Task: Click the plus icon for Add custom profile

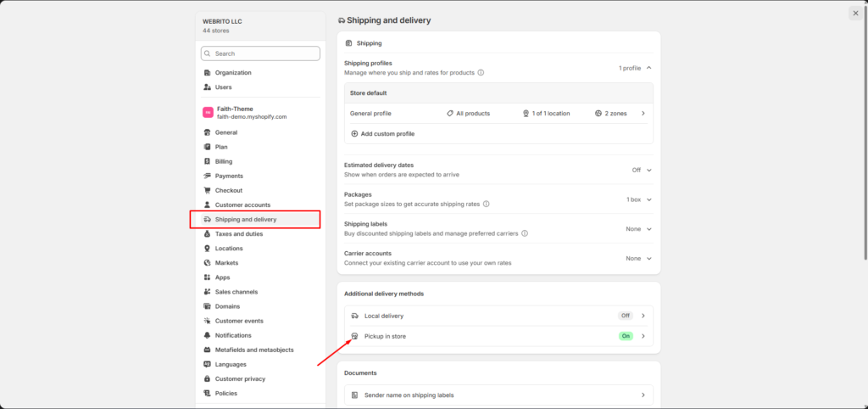Action: click(x=354, y=133)
